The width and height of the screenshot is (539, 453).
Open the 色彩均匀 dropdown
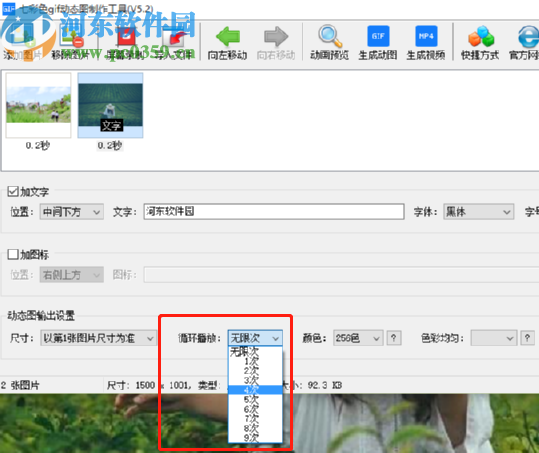[494, 338]
